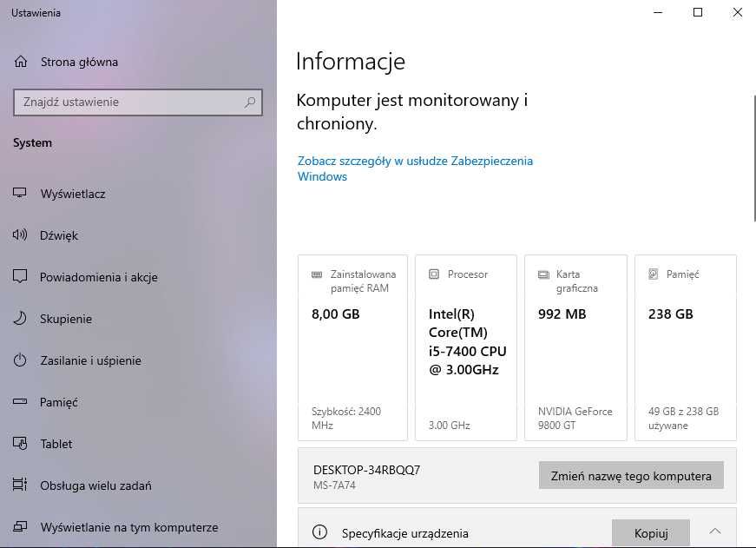This screenshot has height=548, width=756.
Task: Click the Szybkość: 2400 MHz text
Action: [x=346, y=419]
